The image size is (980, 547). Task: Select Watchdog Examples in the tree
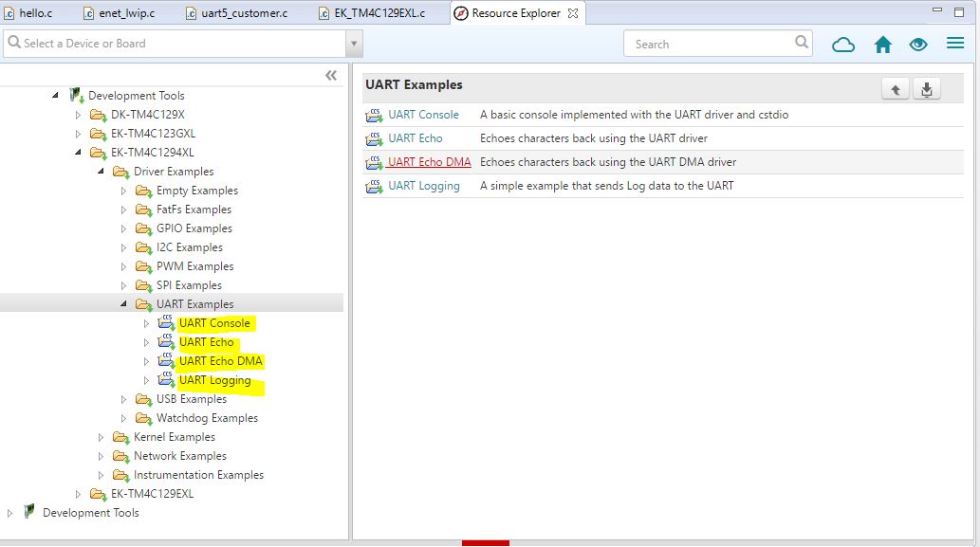[207, 418]
